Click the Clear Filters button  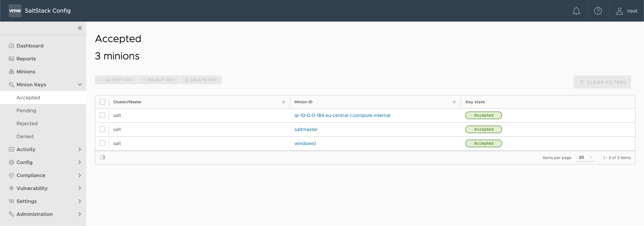tap(602, 82)
